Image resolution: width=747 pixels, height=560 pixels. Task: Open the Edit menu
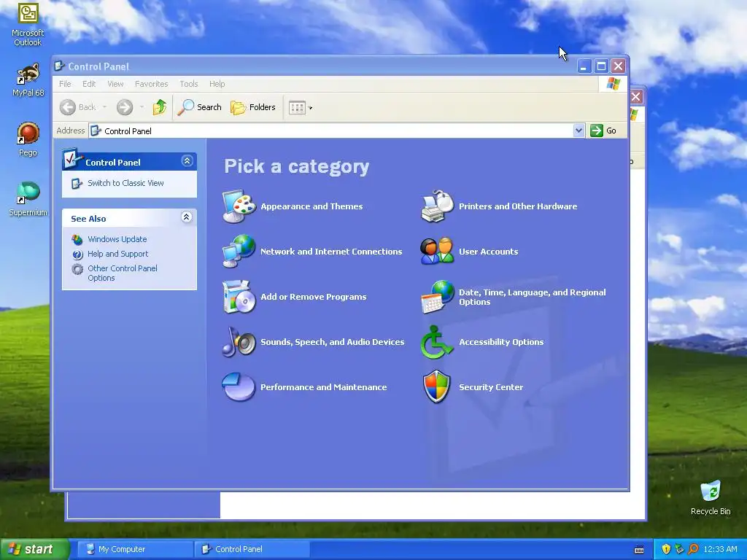point(89,84)
